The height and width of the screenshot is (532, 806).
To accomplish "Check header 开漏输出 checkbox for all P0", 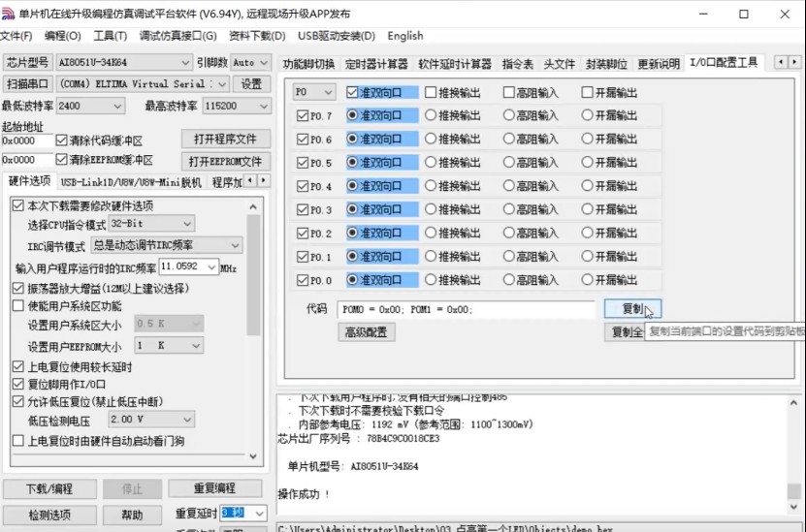I will [x=588, y=92].
